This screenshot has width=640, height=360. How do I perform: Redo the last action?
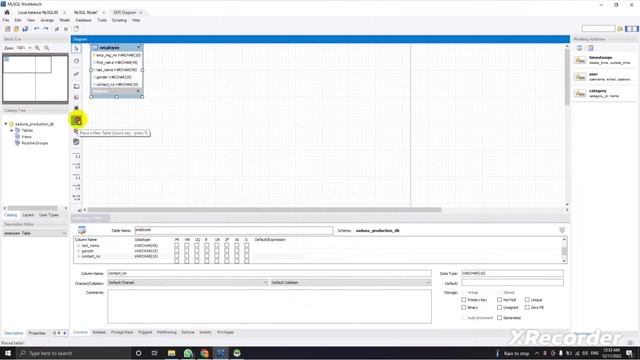(46, 29)
